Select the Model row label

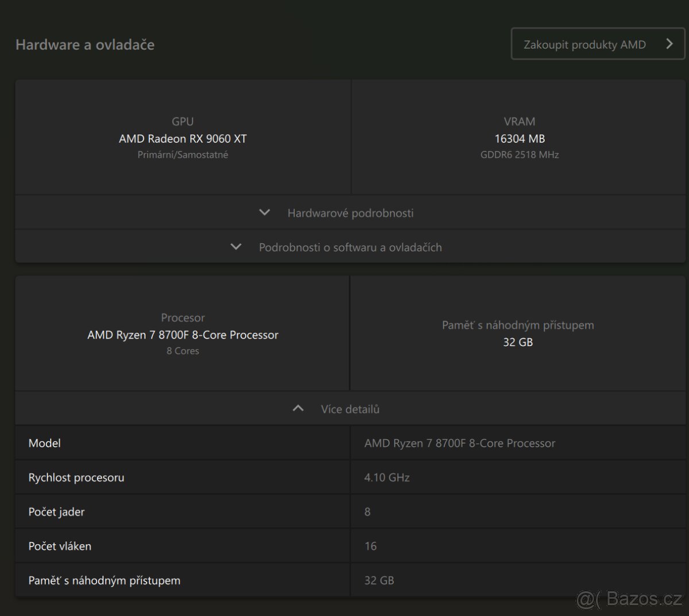[x=45, y=443]
